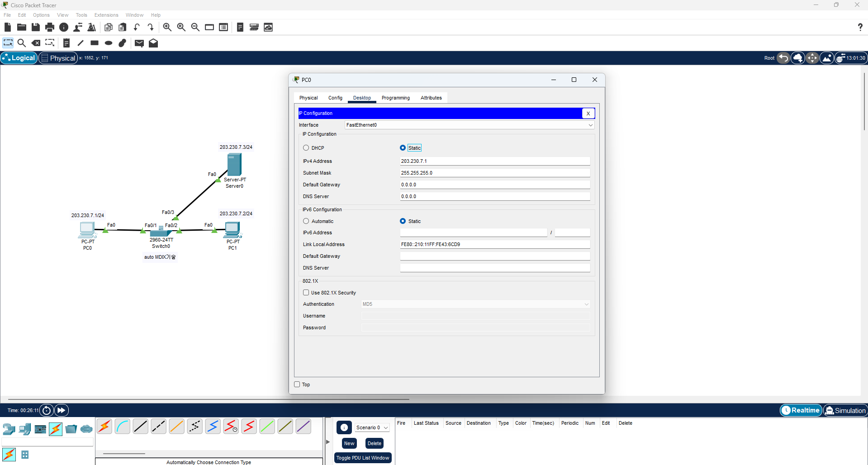Open the File menu

pyautogui.click(x=7, y=15)
